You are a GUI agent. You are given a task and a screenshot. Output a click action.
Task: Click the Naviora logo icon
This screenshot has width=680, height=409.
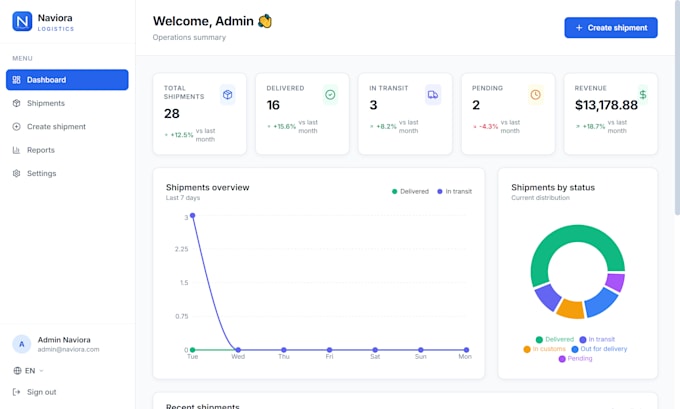point(22,21)
